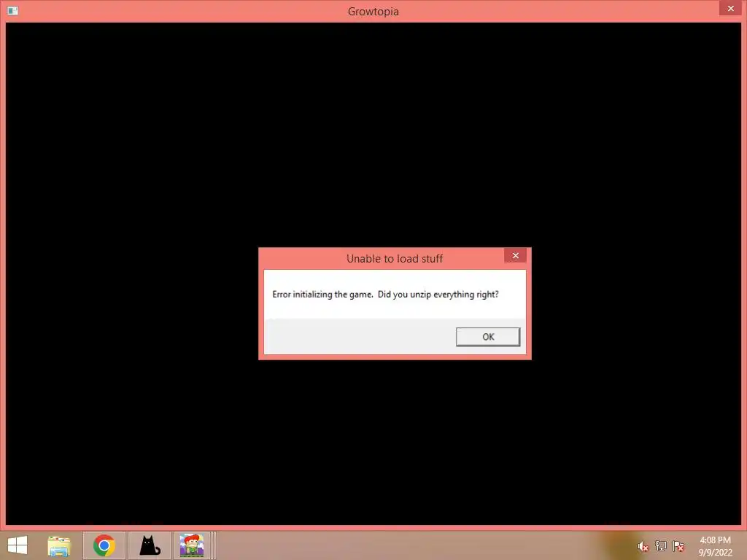This screenshot has width=747, height=560.
Task: Open the black cat app in taskbar
Action: click(x=150, y=545)
